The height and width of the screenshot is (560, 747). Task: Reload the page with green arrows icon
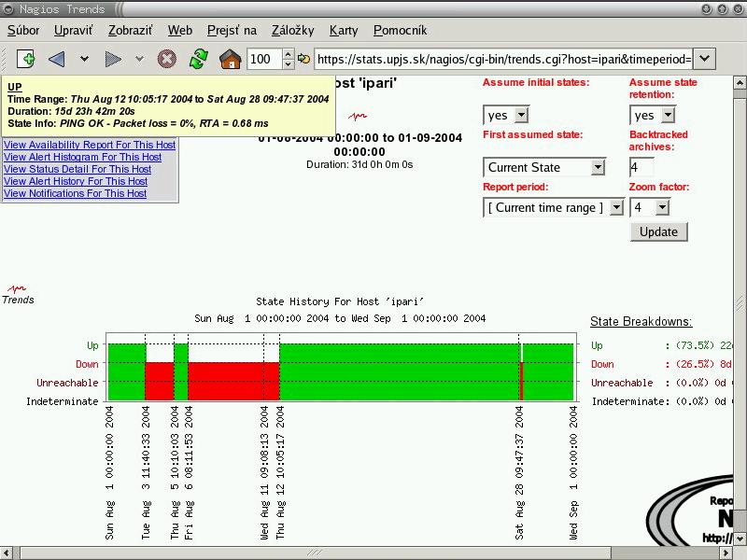198,59
